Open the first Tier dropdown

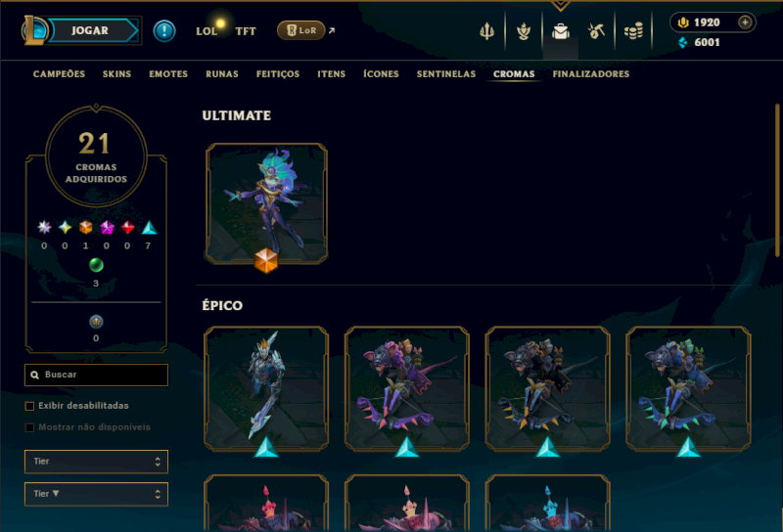tap(96, 462)
